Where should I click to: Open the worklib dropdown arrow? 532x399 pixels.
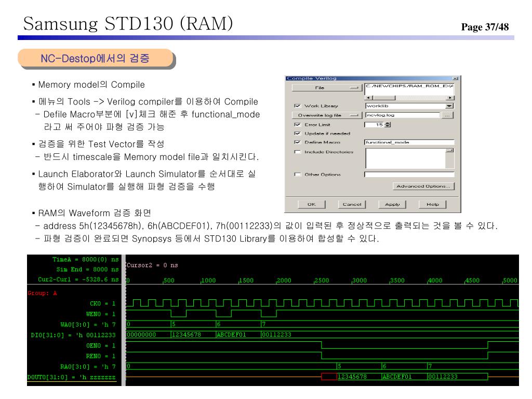tap(449, 106)
